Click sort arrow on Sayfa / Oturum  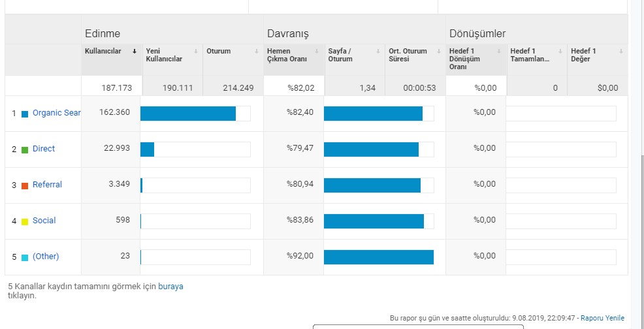pyautogui.click(x=378, y=52)
